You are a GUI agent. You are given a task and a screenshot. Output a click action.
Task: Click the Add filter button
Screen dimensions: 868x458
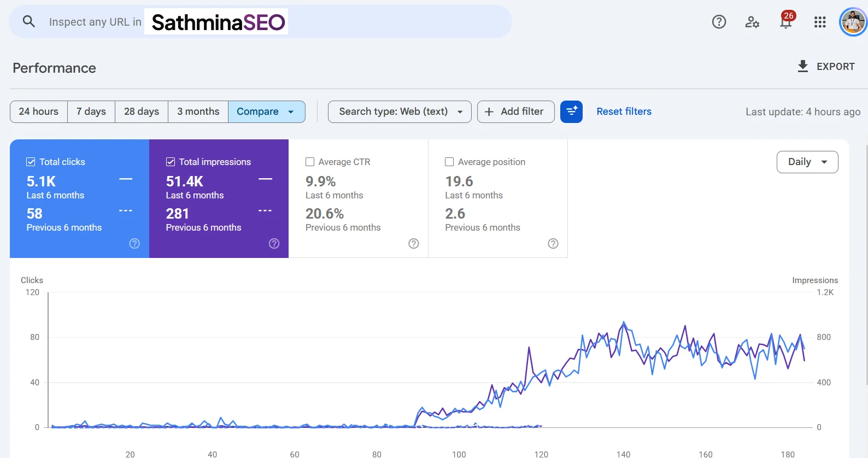point(516,111)
